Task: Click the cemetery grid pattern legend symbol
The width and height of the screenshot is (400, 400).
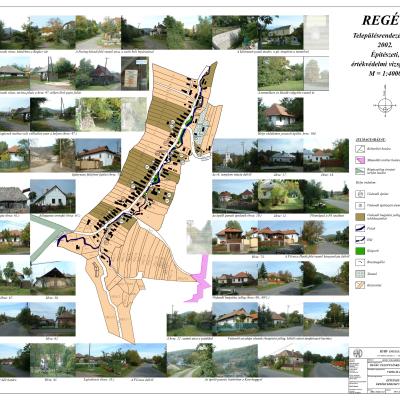Action: 360,274
